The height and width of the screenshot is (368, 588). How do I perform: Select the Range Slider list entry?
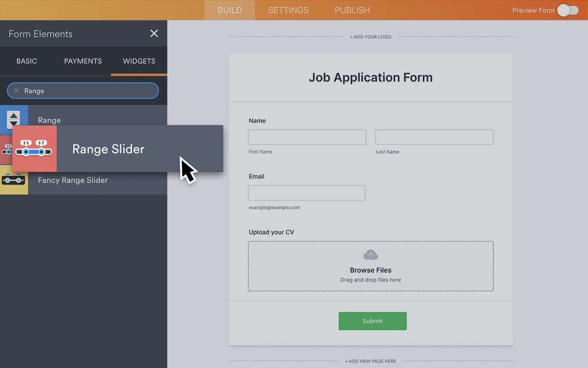click(108, 149)
